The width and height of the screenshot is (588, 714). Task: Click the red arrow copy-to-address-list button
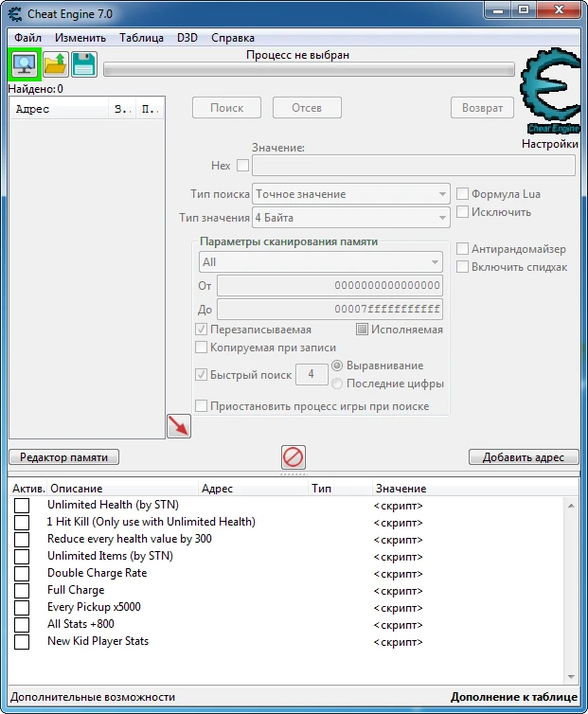179,426
